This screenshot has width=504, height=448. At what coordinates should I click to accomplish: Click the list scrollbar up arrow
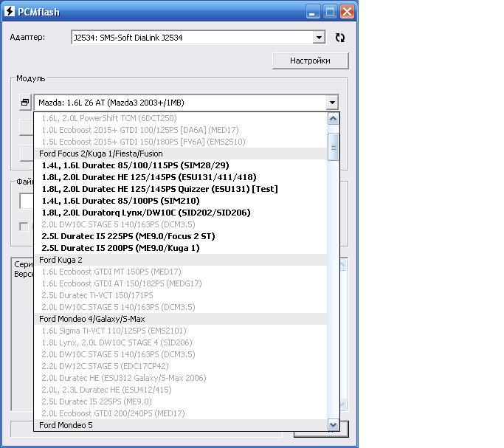(333, 119)
